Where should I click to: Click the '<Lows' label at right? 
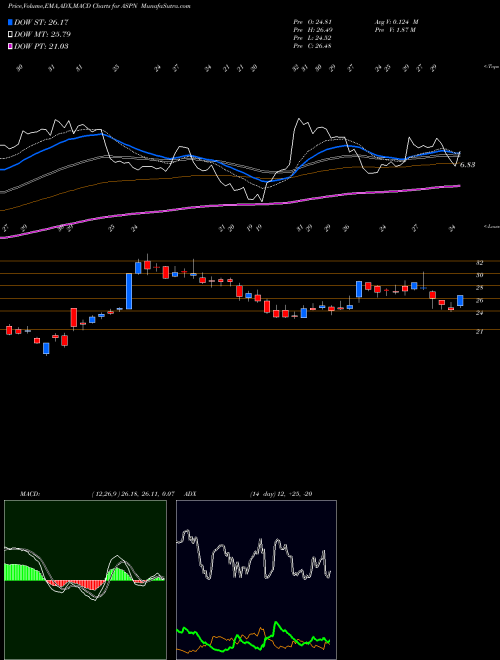click(x=491, y=226)
